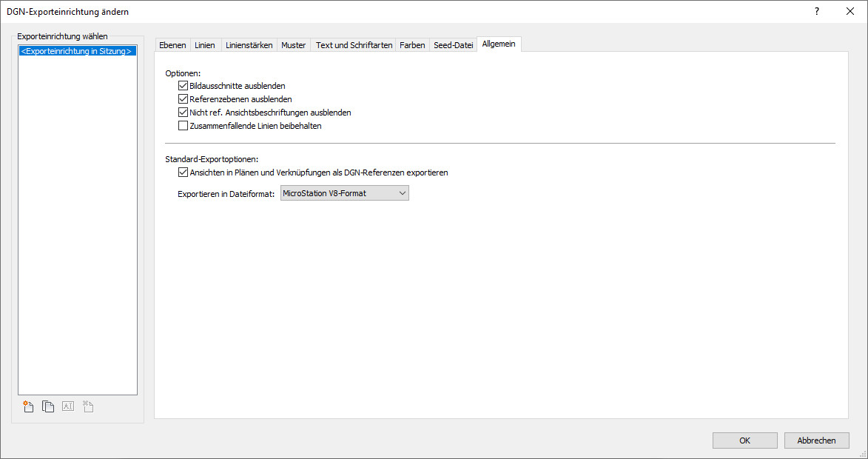Open the MicroStation V8-Format dropdown
The image size is (868, 459).
pyautogui.click(x=345, y=193)
